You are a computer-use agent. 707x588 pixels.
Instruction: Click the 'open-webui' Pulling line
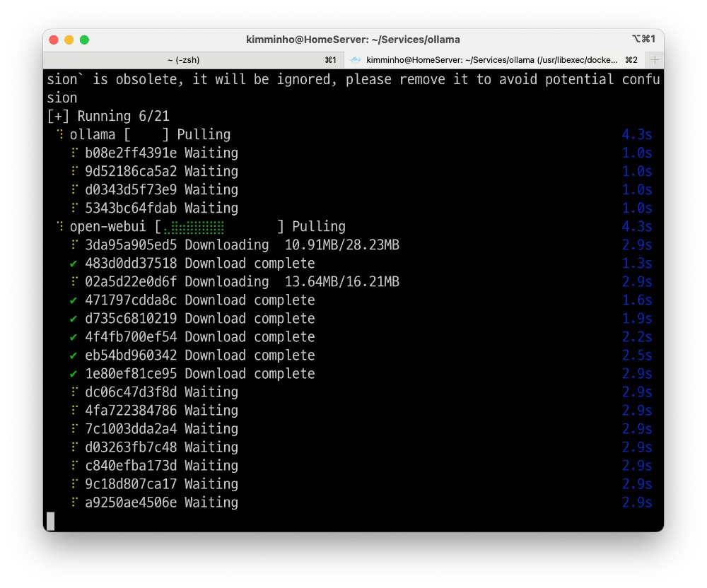click(x=207, y=227)
